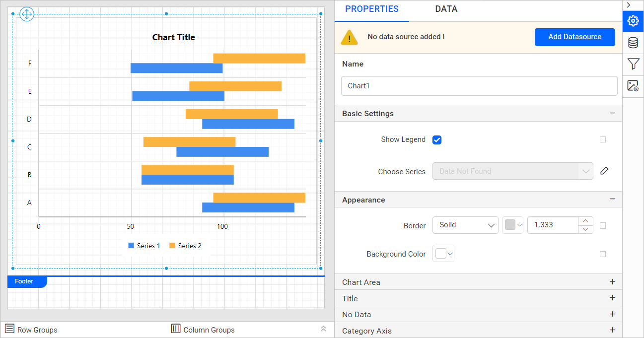Toggle the small square beside Background Color
Image resolution: width=644 pixels, height=338 pixels.
click(x=603, y=254)
